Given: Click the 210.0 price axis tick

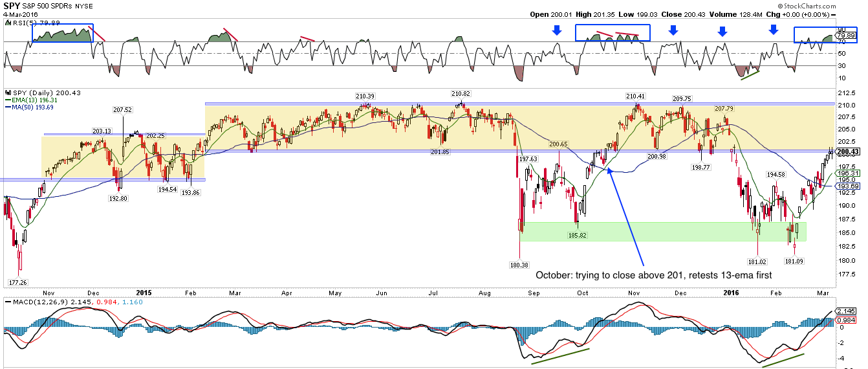Looking at the screenshot, I should coord(846,105).
